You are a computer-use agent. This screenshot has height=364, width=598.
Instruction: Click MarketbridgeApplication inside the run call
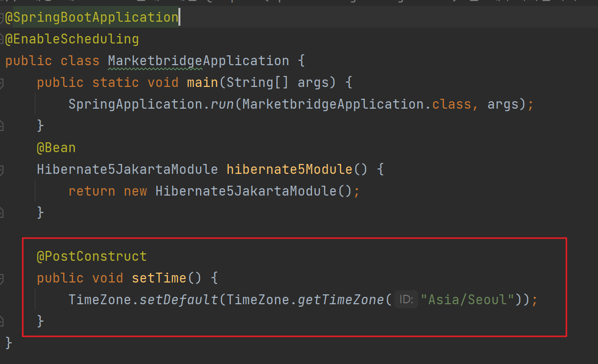[333, 104]
